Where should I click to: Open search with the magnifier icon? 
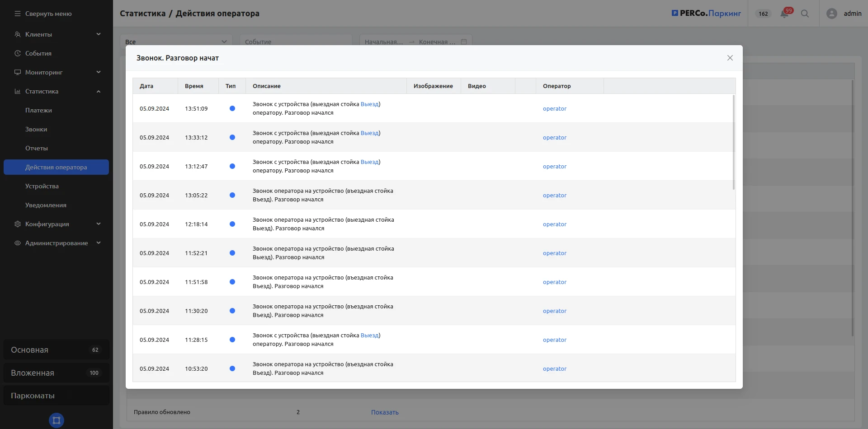point(805,14)
